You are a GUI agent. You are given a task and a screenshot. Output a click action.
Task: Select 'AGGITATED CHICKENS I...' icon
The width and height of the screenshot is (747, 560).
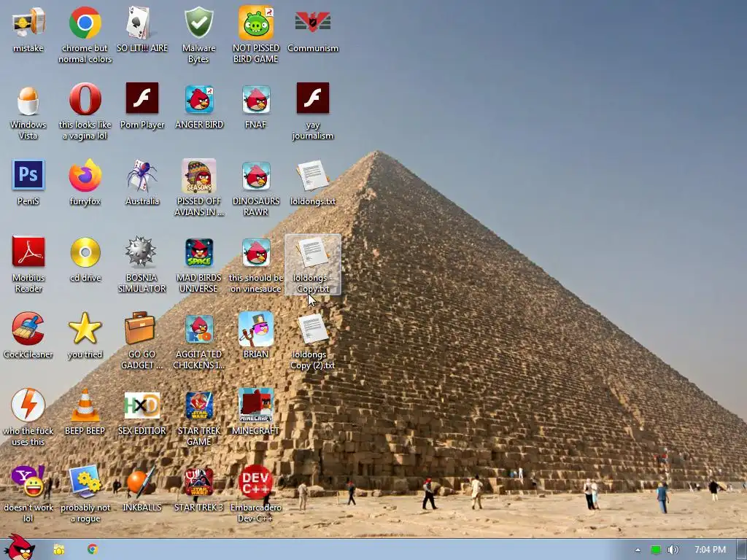click(199, 329)
